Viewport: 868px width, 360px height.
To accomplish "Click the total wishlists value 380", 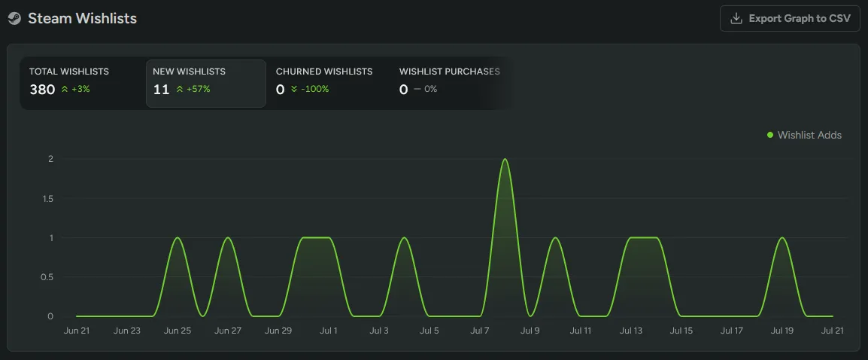I will tap(42, 90).
